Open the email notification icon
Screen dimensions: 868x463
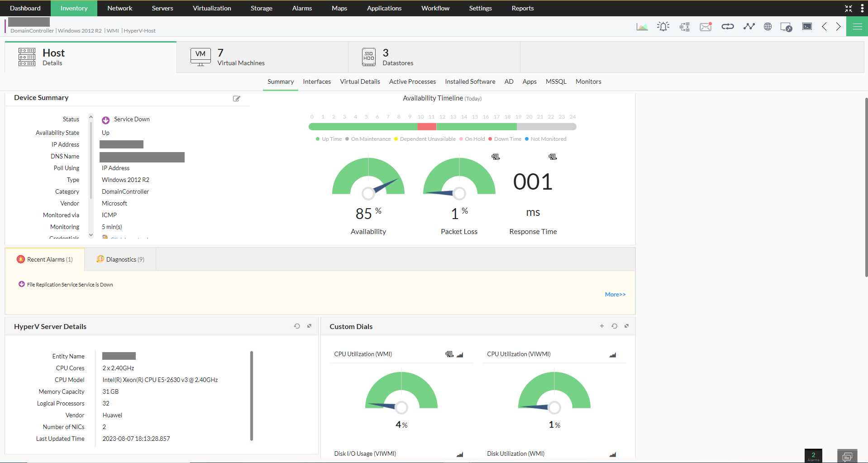pos(706,26)
